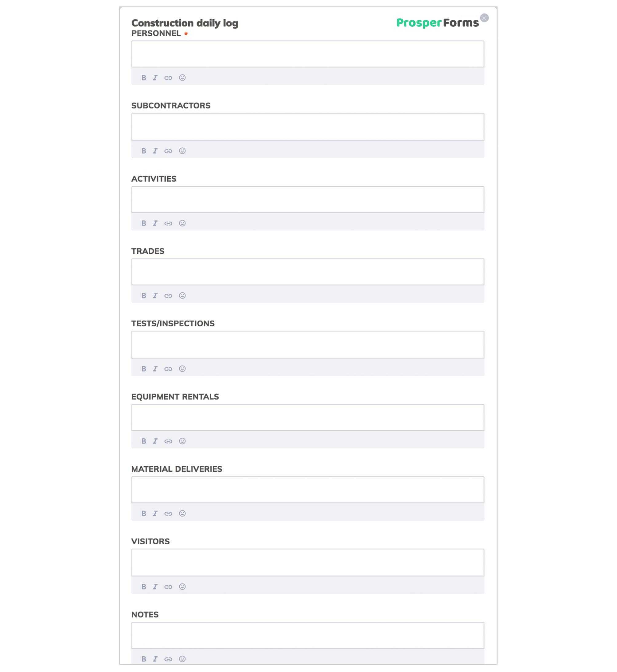This screenshot has width=617, height=672.
Task: Click the Emoji icon in TRADES field
Action: pyautogui.click(x=183, y=296)
